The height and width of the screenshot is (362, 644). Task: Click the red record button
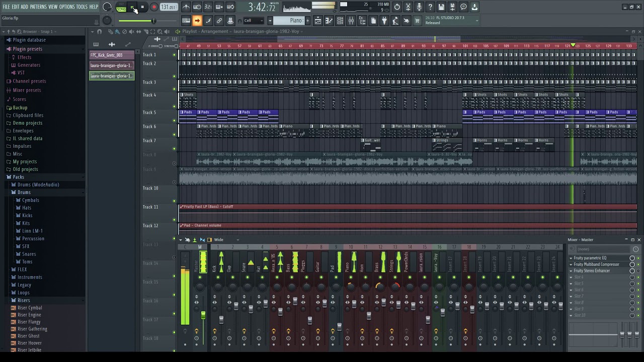point(154,7)
